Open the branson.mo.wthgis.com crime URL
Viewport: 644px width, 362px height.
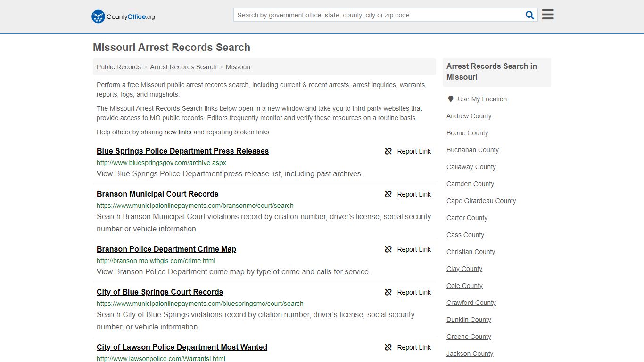click(156, 261)
